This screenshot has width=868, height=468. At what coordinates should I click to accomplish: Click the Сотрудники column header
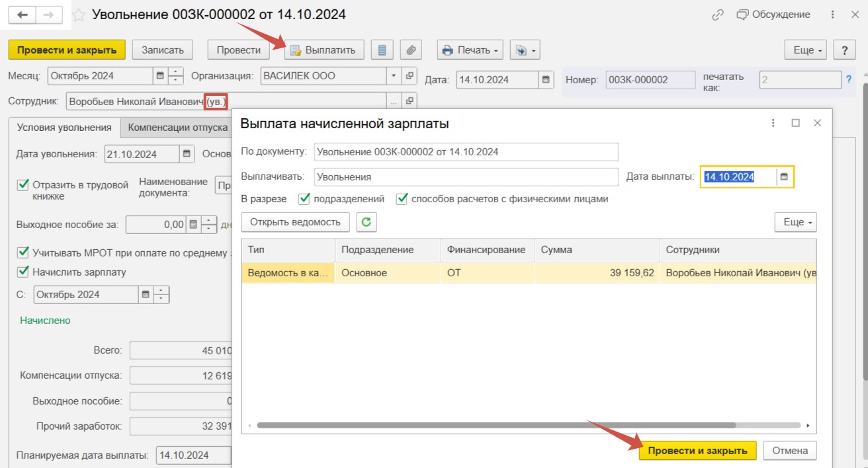point(738,250)
